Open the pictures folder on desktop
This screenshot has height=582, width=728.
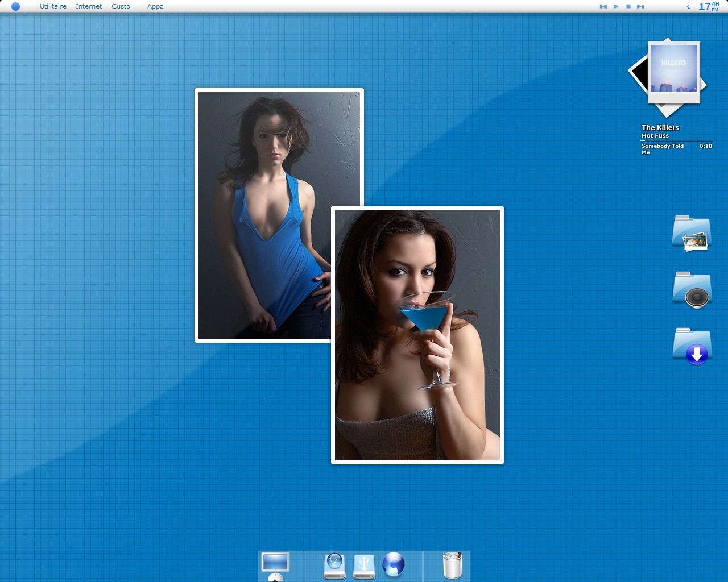692,234
